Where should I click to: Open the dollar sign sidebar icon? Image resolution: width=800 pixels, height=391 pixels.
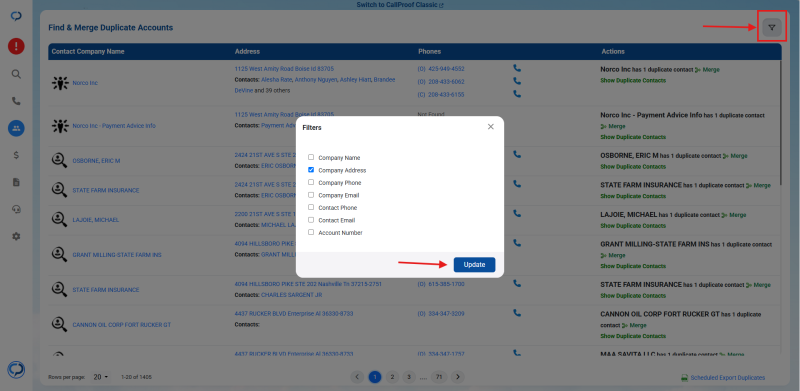tap(16, 155)
